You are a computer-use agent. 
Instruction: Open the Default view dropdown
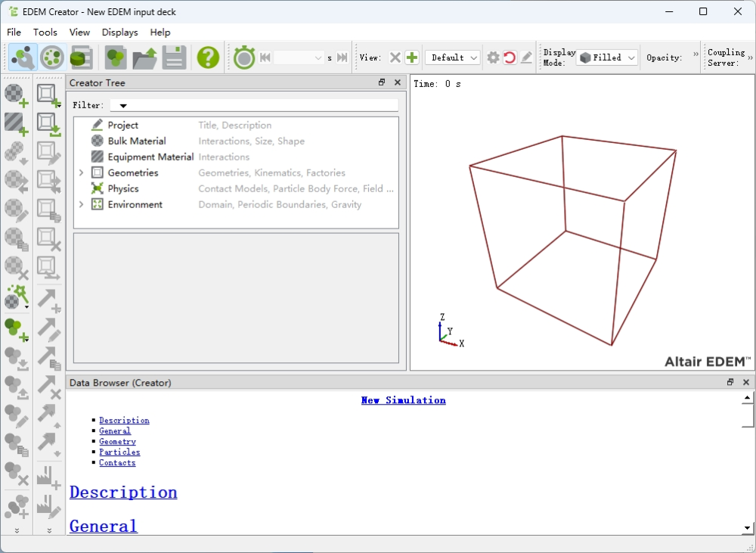click(x=453, y=57)
